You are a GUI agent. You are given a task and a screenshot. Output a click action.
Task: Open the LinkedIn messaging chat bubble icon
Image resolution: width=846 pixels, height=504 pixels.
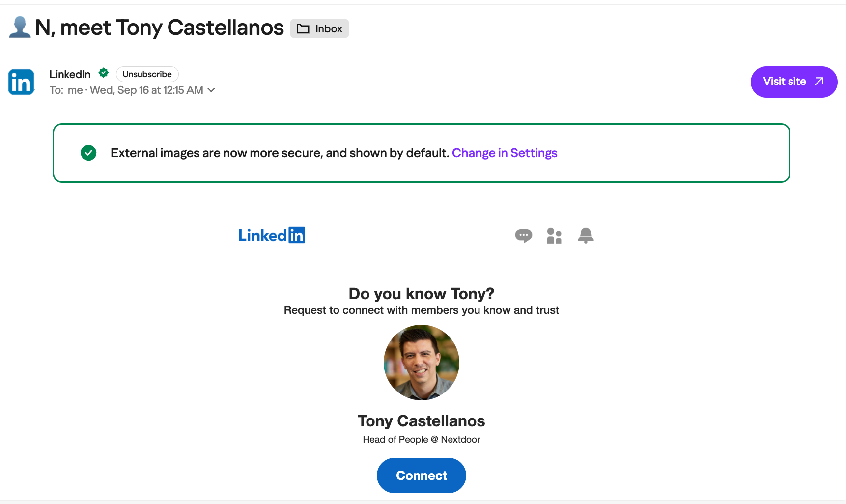coord(523,236)
